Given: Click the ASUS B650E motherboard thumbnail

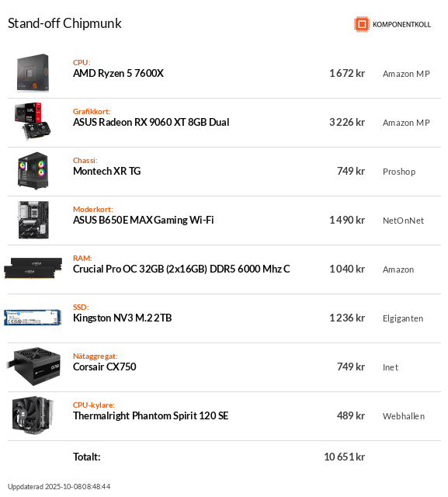Looking at the screenshot, I should point(33,220).
